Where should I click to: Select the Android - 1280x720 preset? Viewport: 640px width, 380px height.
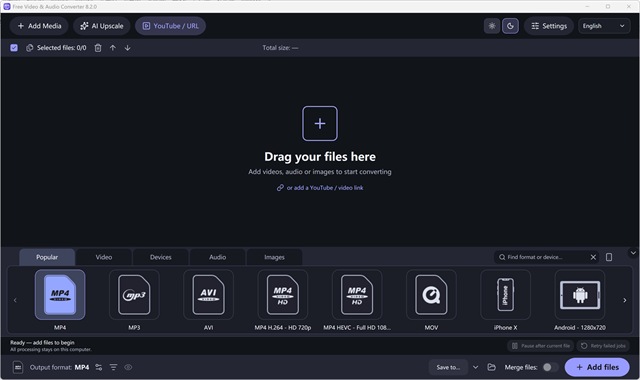[580, 295]
